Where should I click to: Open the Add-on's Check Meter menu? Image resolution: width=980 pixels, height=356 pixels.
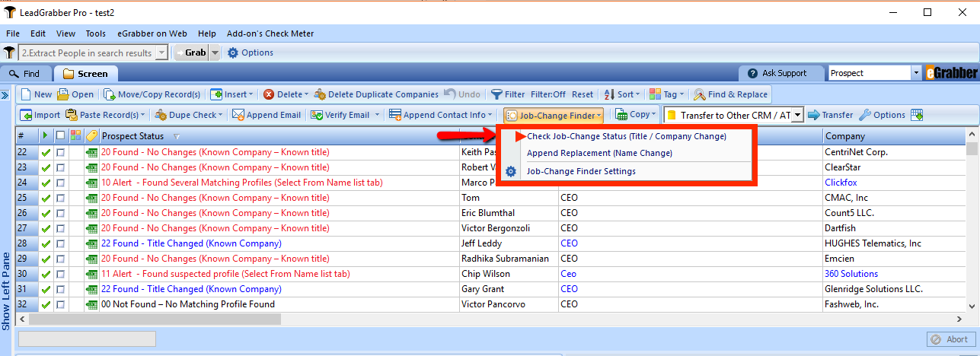270,33
